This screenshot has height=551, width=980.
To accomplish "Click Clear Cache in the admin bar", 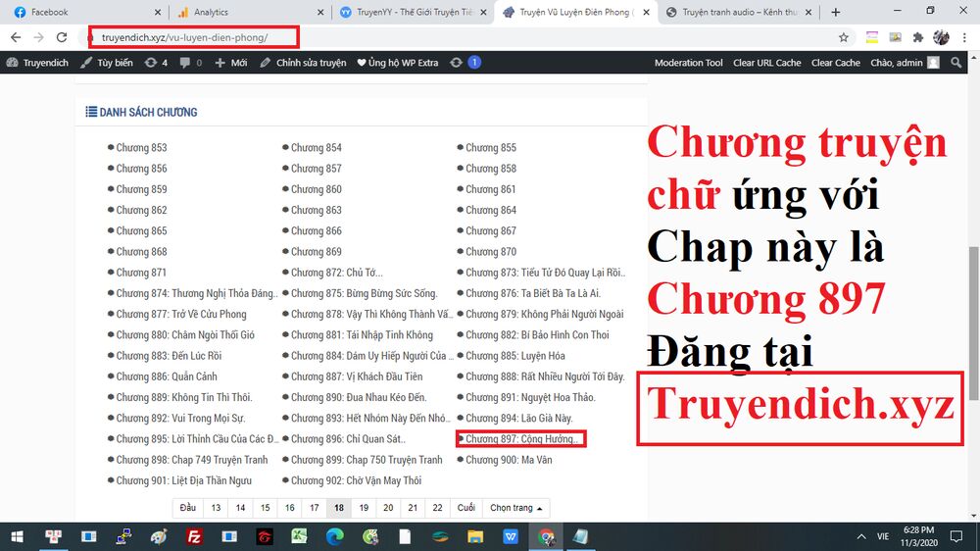I will click(x=835, y=63).
